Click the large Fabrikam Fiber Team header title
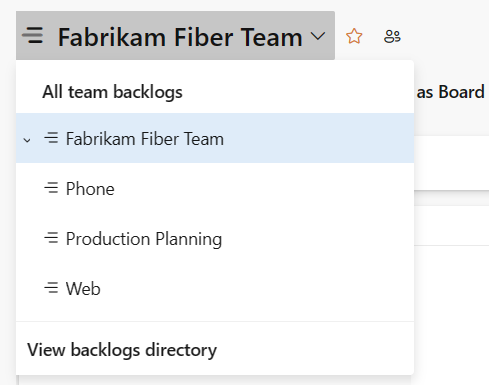The height and width of the screenshot is (385, 489). 180,37
